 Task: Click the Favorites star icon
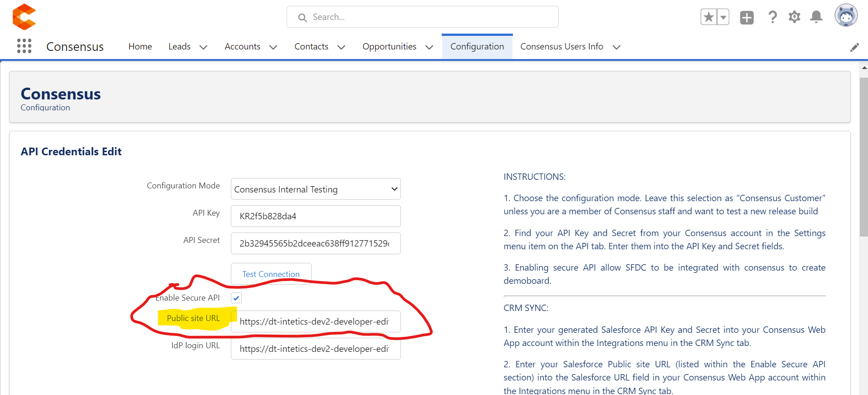[708, 17]
